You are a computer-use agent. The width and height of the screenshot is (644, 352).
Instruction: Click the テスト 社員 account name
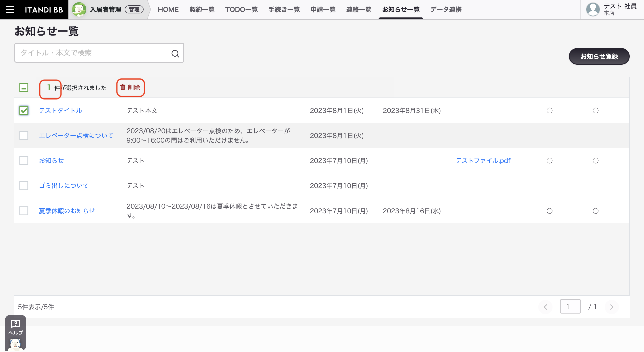pos(620,6)
